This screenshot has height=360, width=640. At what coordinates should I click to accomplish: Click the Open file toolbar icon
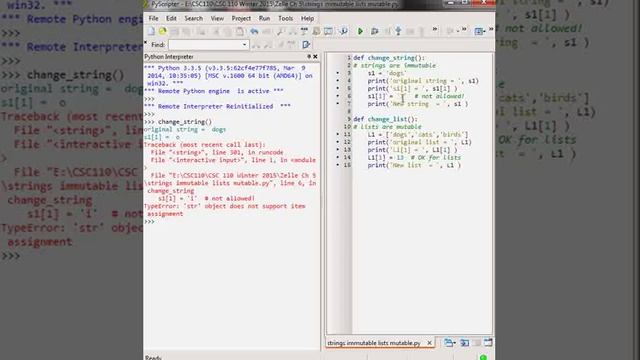pyautogui.click(x=162, y=31)
